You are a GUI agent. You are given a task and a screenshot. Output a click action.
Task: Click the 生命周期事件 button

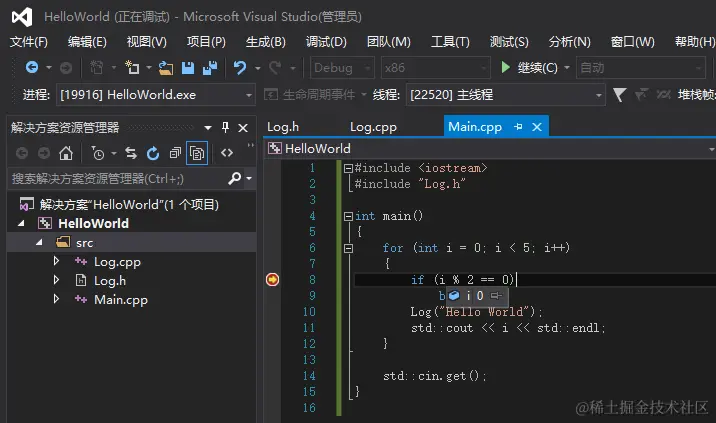click(x=311, y=95)
